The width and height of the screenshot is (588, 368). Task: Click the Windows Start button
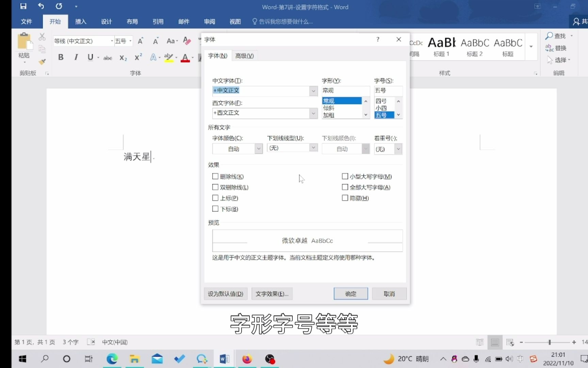click(x=22, y=359)
